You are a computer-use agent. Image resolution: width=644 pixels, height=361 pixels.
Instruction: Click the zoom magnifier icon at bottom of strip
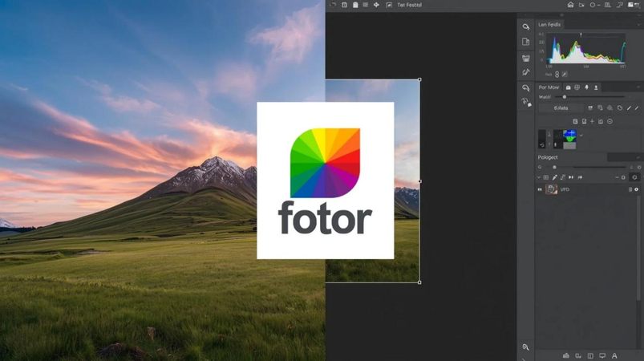point(526,347)
